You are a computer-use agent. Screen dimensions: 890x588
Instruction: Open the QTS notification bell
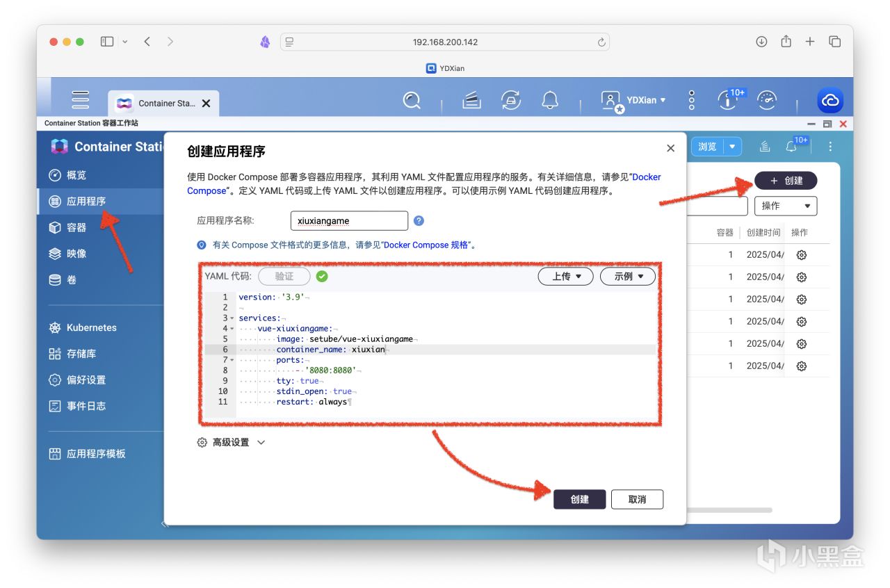click(x=550, y=100)
